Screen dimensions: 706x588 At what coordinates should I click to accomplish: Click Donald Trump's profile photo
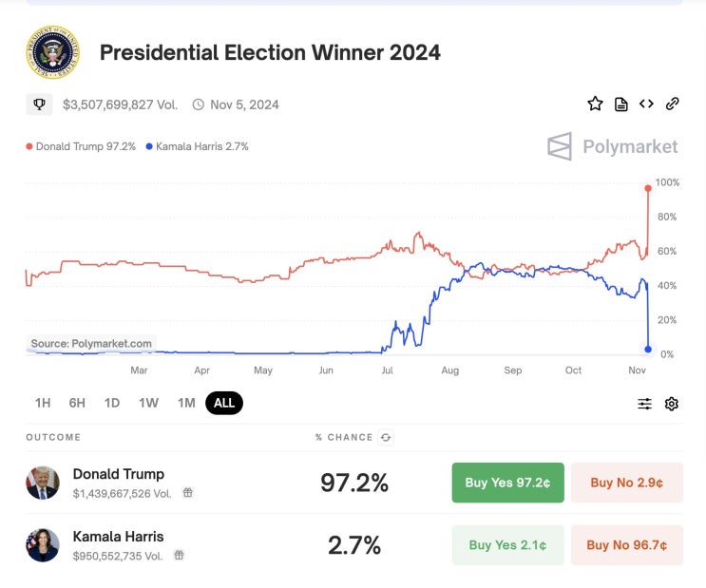tap(43, 483)
